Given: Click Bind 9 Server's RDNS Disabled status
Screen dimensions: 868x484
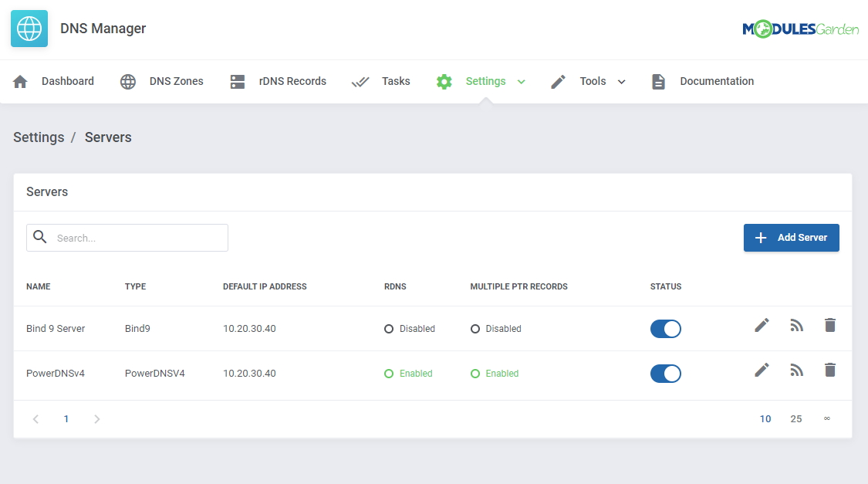Looking at the screenshot, I should click(x=410, y=328).
